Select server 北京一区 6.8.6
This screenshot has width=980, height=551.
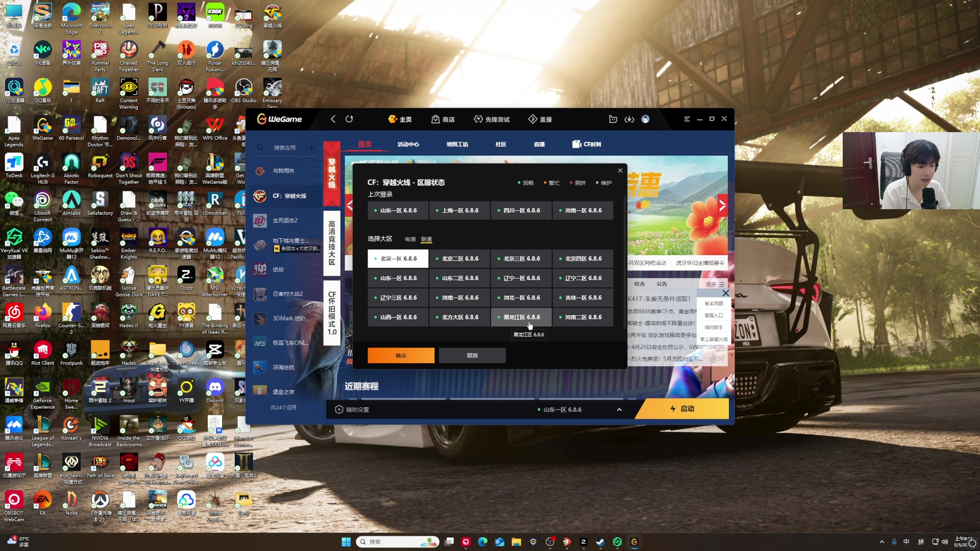point(398,259)
